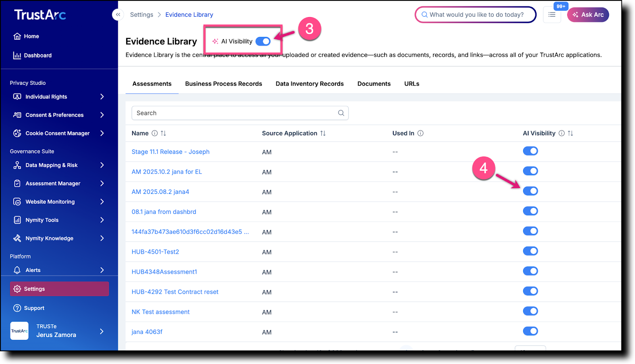The height and width of the screenshot is (364, 635).
Task: Click the search magnifier icon in table search
Action: pos(341,113)
